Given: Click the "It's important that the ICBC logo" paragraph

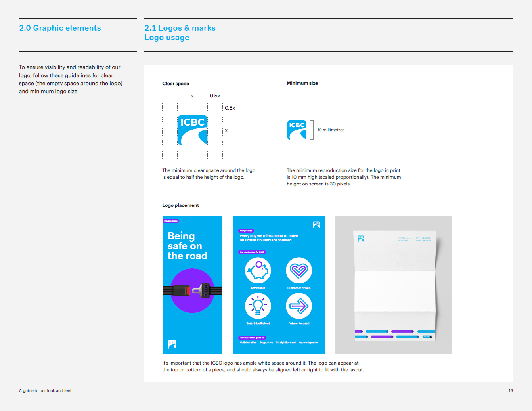Looking at the screenshot, I should (x=263, y=366).
